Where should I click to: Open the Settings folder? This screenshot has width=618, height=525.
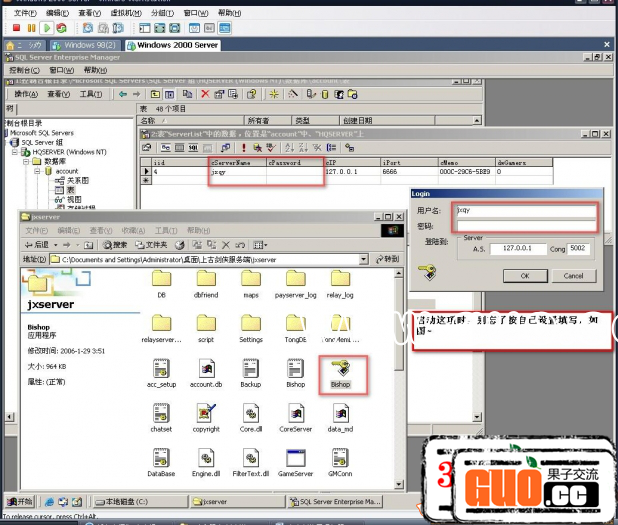point(251,329)
